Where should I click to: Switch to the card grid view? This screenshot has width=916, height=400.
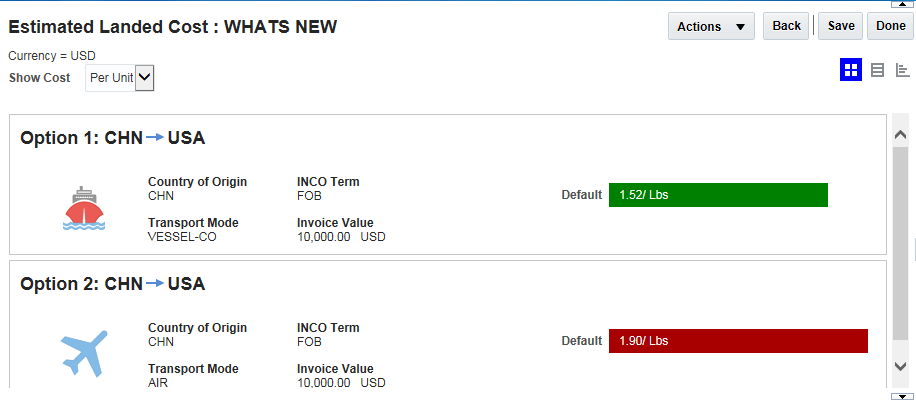[851, 70]
